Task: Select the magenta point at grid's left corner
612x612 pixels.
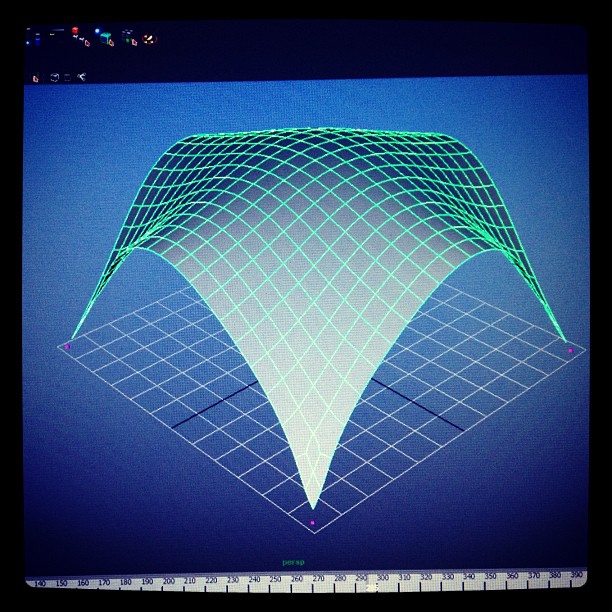Action: coord(68,347)
